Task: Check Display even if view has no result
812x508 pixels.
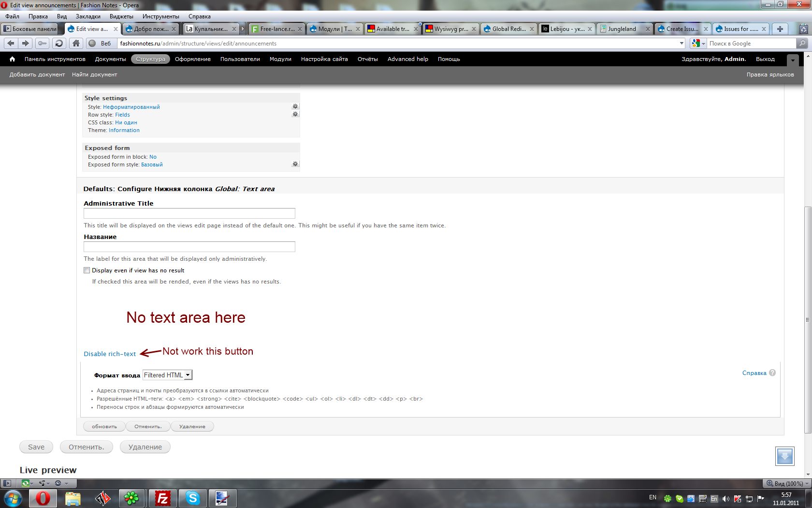Action: pyautogui.click(x=87, y=270)
